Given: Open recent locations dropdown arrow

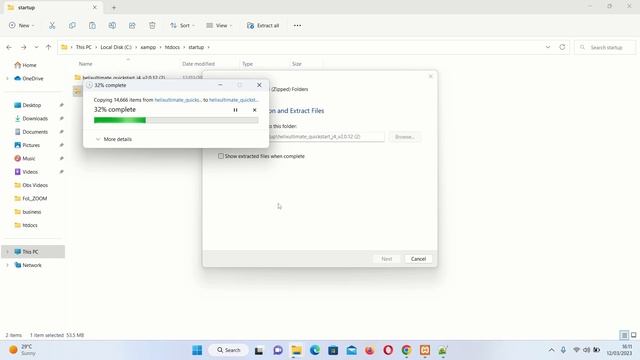Looking at the screenshot, I should pyautogui.click(x=36, y=47).
